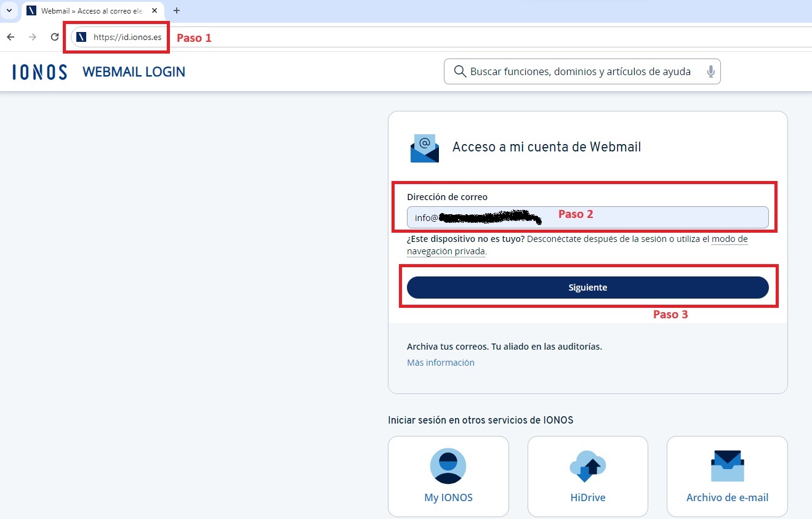Click Iniciar sesión en otros servicios text
The width and height of the screenshot is (812, 519).
pos(480,420)
